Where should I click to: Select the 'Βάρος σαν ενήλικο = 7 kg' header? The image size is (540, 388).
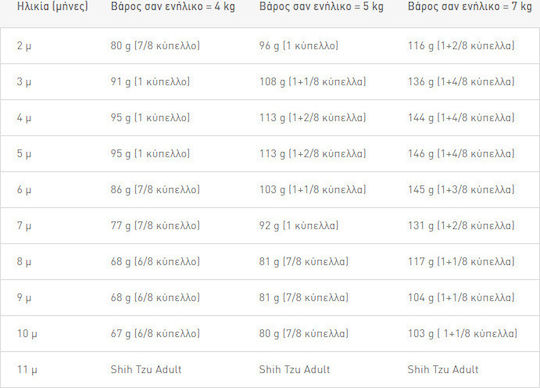(470, 6)
